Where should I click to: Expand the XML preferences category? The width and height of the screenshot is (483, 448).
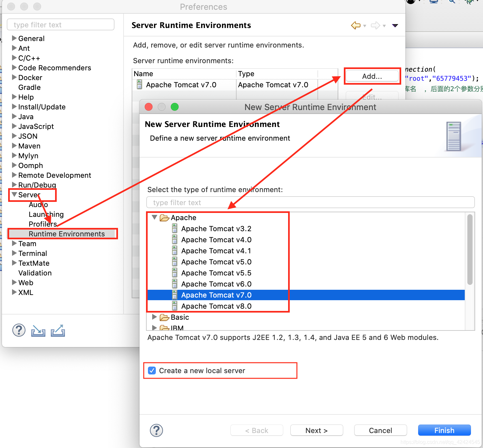coord(14,292)
